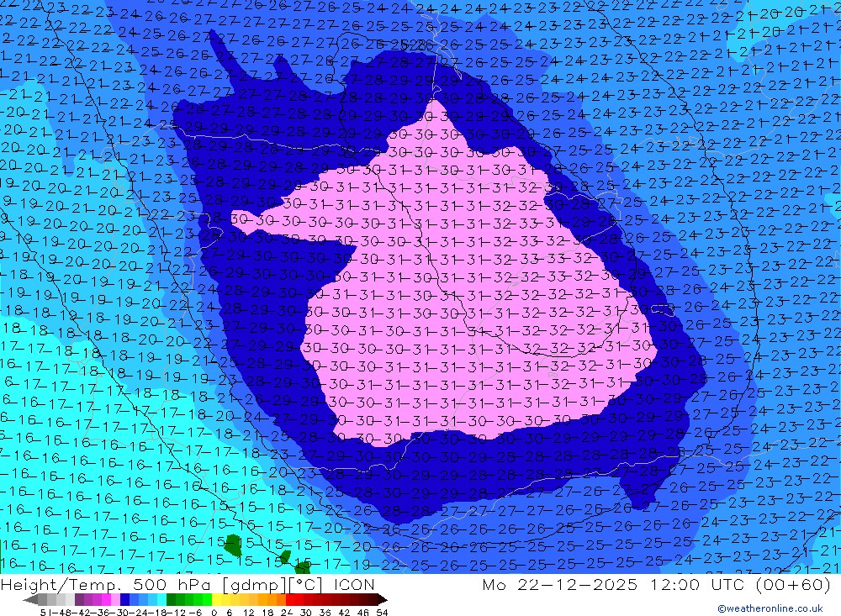The height and width of the screenshot is (616, 841).
Task: Click the '54' legend scale label
Action: click(x=382, y=613)
